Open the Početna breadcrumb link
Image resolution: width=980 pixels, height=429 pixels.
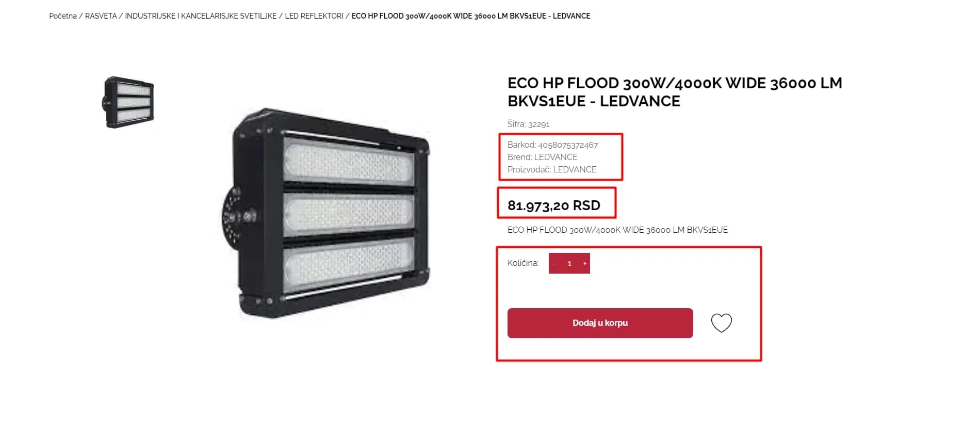coord(63,16)
